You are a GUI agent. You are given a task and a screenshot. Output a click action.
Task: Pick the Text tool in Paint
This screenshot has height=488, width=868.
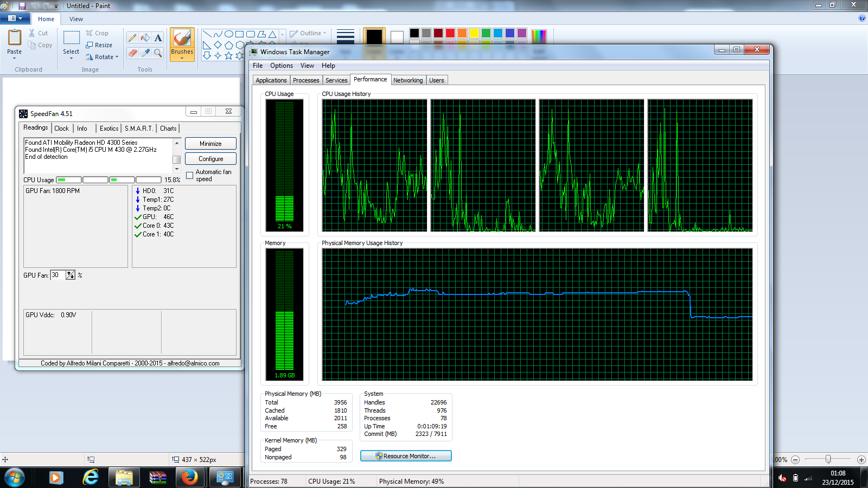coord(158,37)
